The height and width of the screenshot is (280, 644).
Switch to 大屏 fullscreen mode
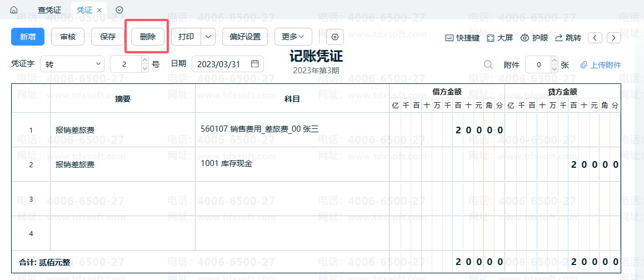(500, 38)
